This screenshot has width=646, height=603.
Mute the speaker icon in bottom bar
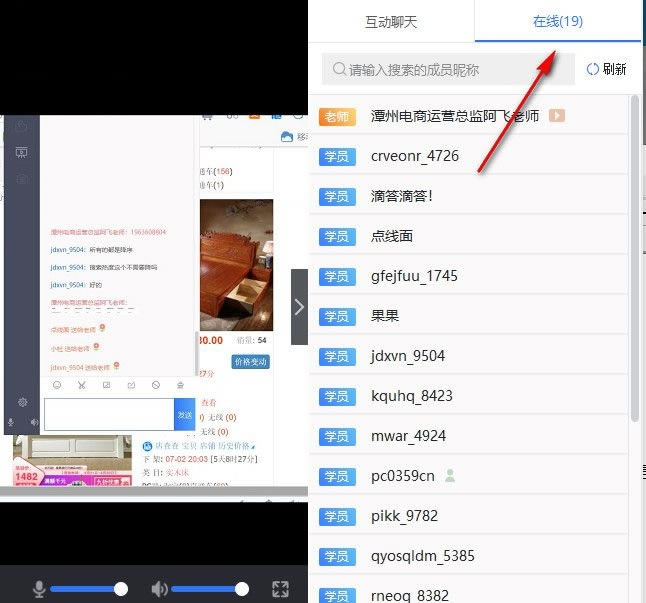click(159, 589)
